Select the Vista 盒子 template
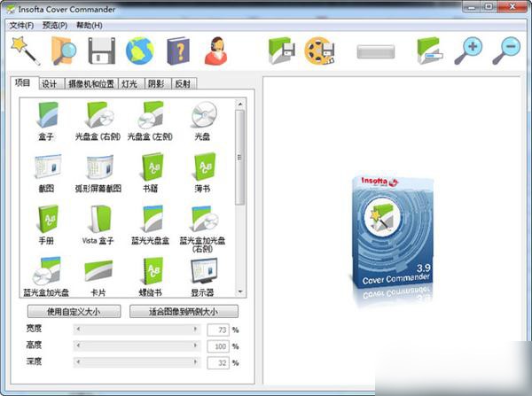 98,225
